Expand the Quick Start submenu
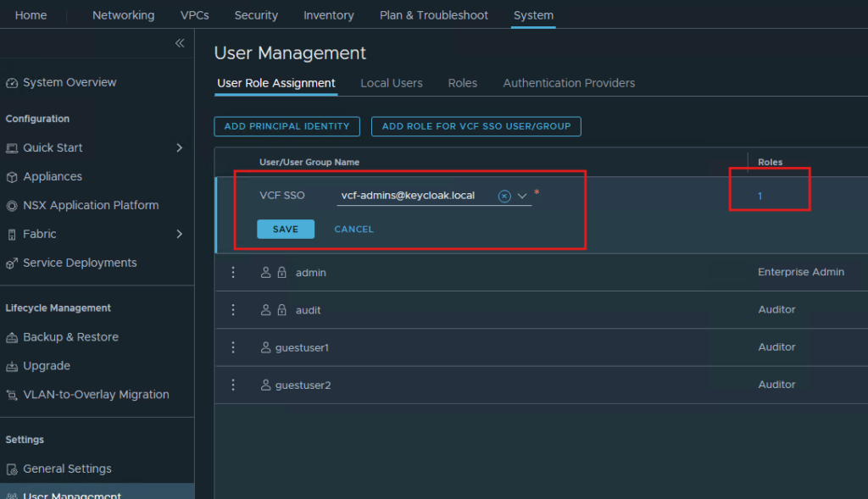Screen dimensions: 868x499 tap(179, 147)
